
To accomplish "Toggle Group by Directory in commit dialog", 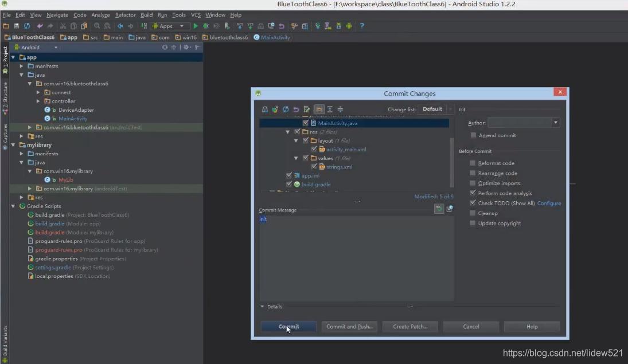I will (319, 109).
